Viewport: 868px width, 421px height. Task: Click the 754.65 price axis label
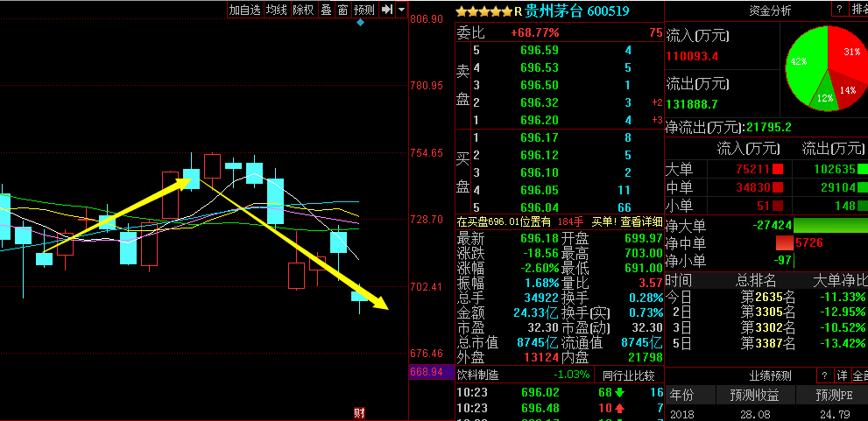coord(426,152)
